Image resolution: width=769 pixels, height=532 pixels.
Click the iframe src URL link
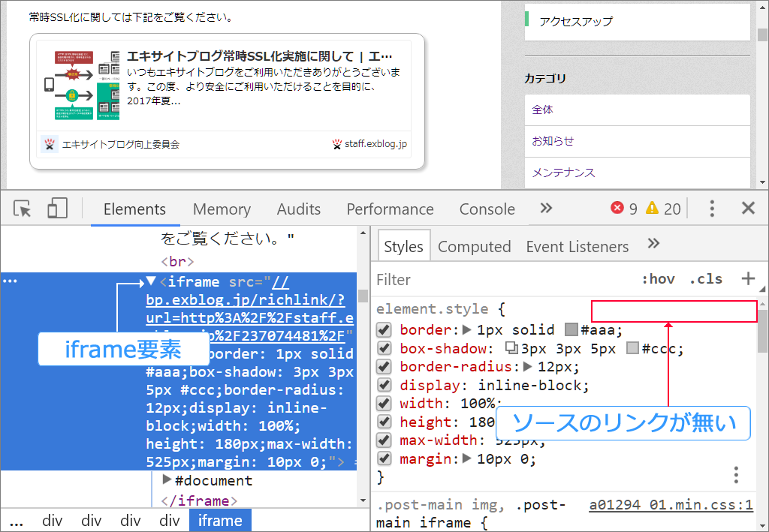[249, 308]
